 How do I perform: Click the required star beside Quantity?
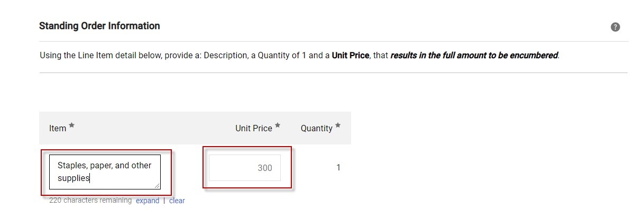coord(338,125)
